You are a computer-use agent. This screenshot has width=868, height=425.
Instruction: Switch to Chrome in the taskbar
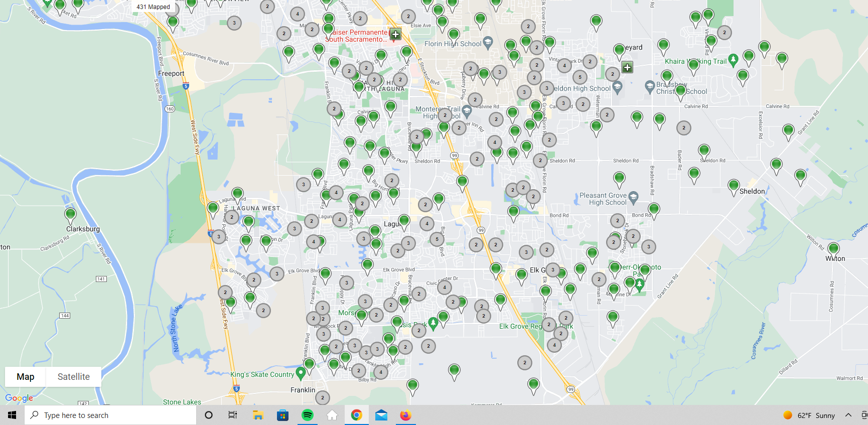(x=357, y=415)
